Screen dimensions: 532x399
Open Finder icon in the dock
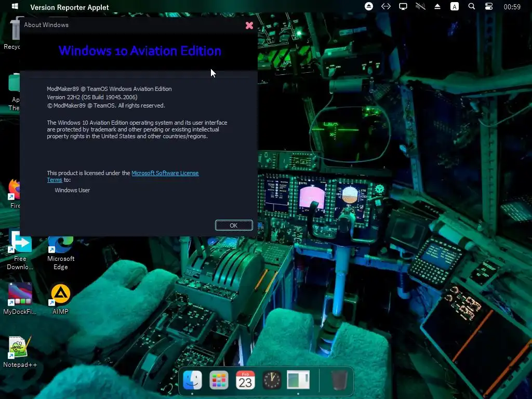[192, 380]
